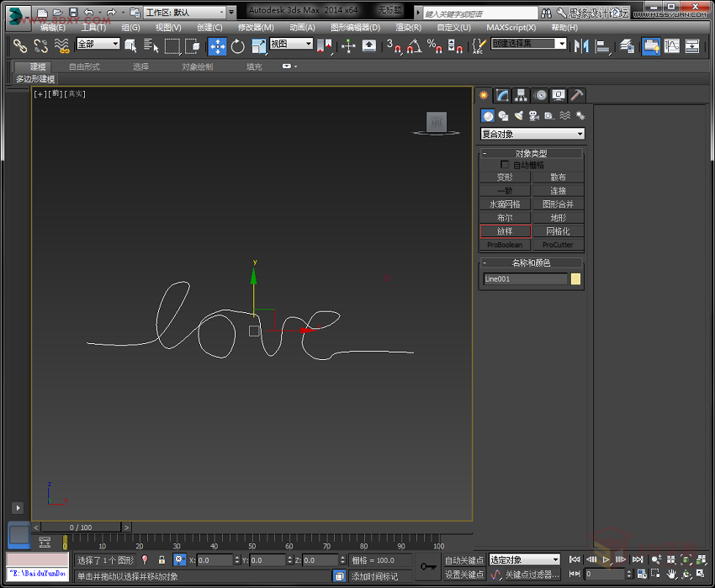Image resolution: width=715 pixels, height=588 pixels.
Task: Activate Select and Scale tool
Action: click(x=258, y=46)
